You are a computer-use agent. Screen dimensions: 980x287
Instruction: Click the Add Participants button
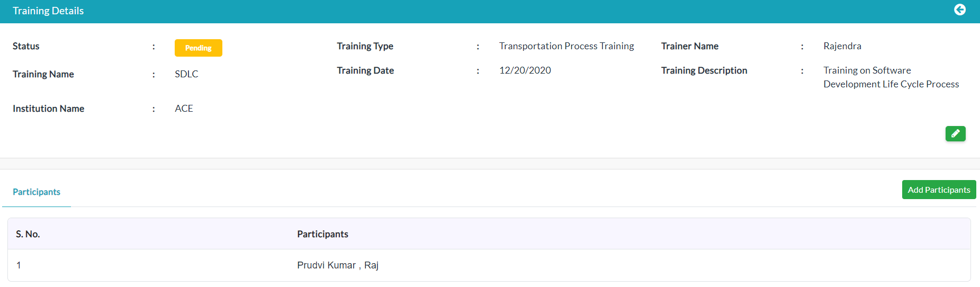pos(939,190)
